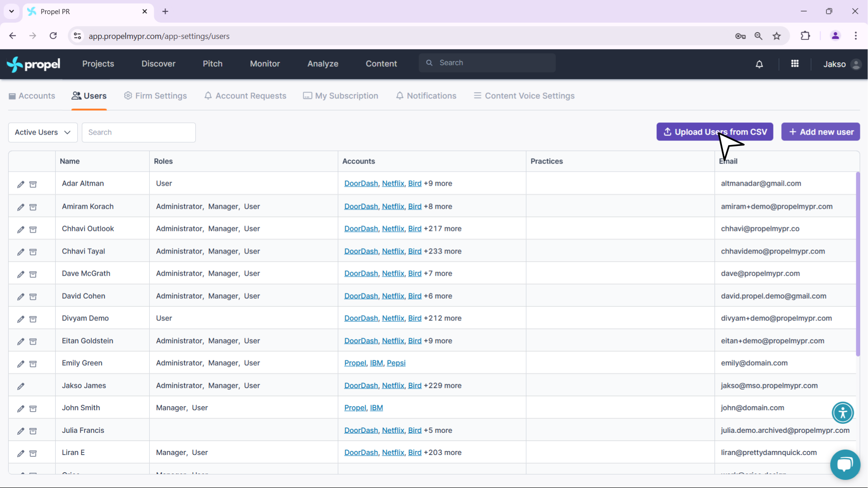Open the Discover menu
Screen dimensions: 868x488
click(x=158, y=64)
